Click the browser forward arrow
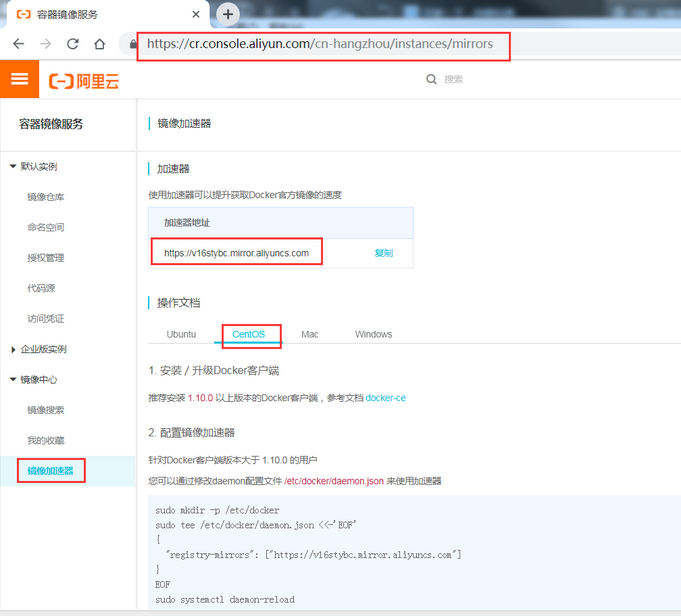The width and height of the screenshot is (681, 616). (x=46, y=44)
